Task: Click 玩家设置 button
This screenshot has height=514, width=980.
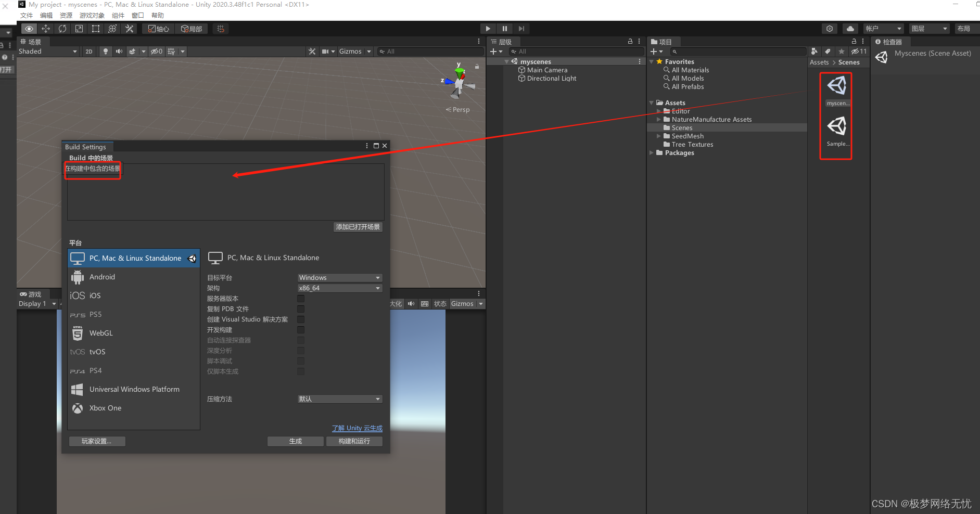Action: coord(97,441)
